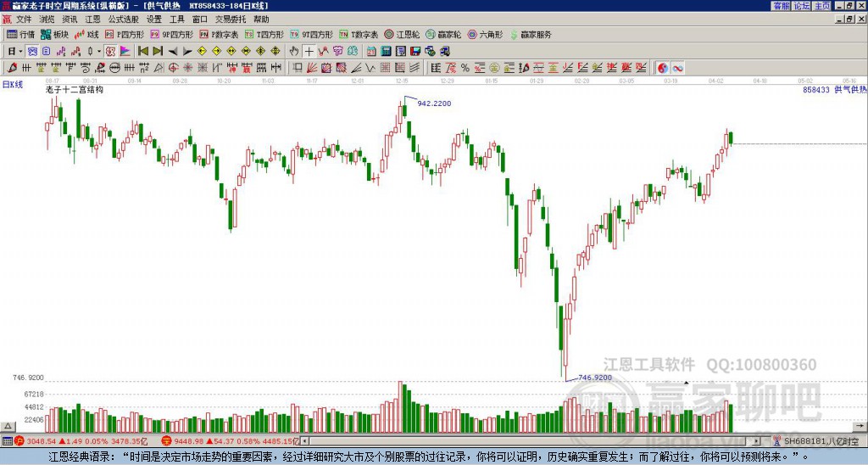Click the 老子十二宫结构 chart label
868x465 pixels.
pos(75,89)
